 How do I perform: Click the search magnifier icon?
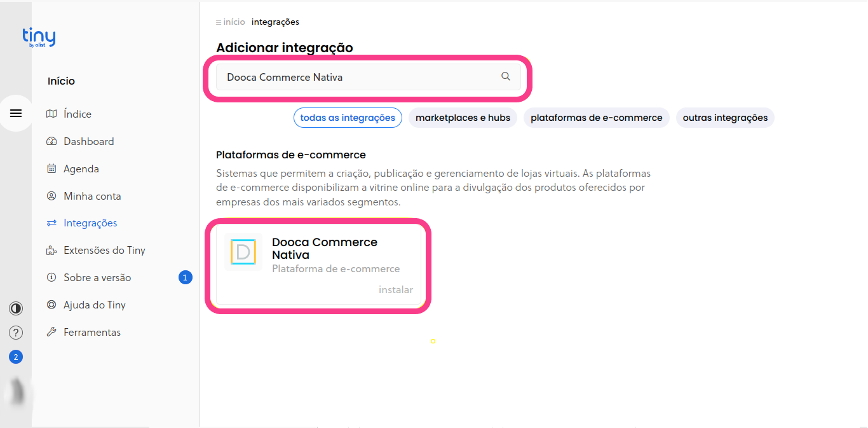(x=506, y=76)
